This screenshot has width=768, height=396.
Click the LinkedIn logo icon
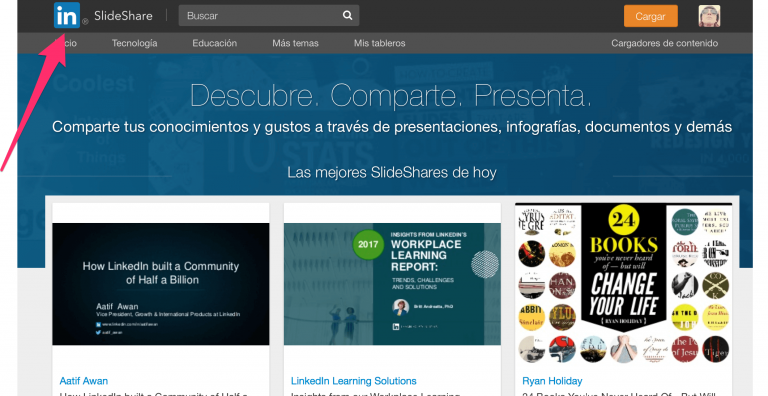click(67, 15)
